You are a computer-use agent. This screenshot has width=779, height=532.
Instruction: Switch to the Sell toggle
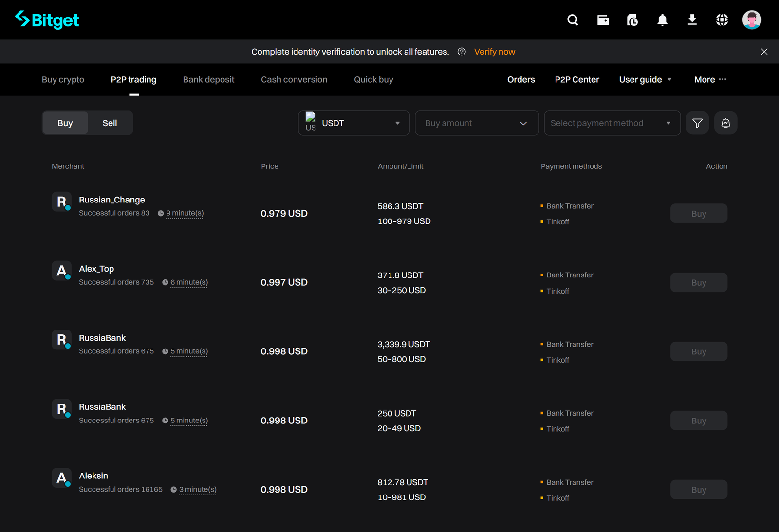110,123
